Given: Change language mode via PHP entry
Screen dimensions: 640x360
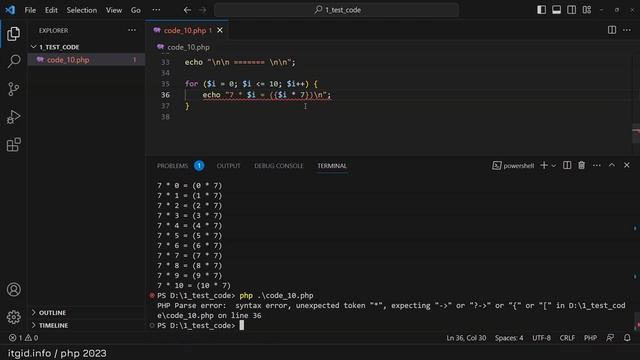Looking at the screenshot, I should [590, 338].
